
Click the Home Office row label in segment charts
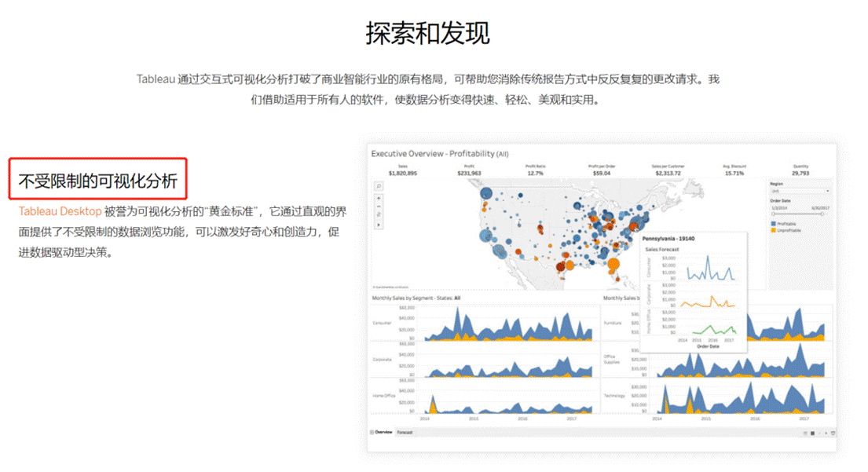tap(384, 396)
